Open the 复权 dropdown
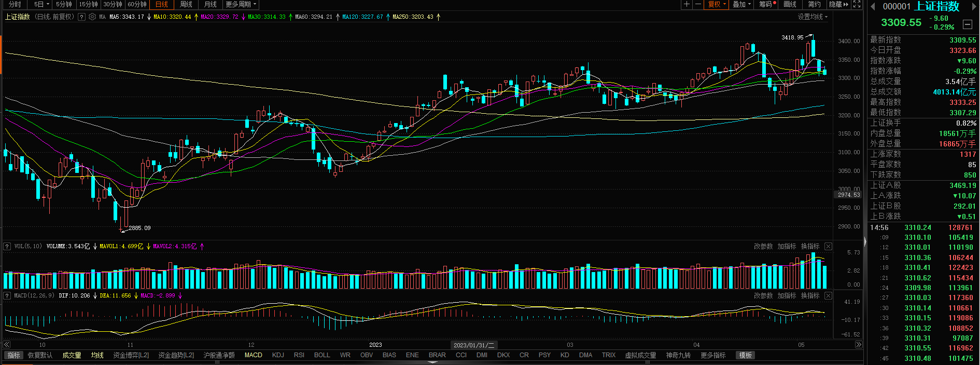The image size is (980, 365). 717,4
